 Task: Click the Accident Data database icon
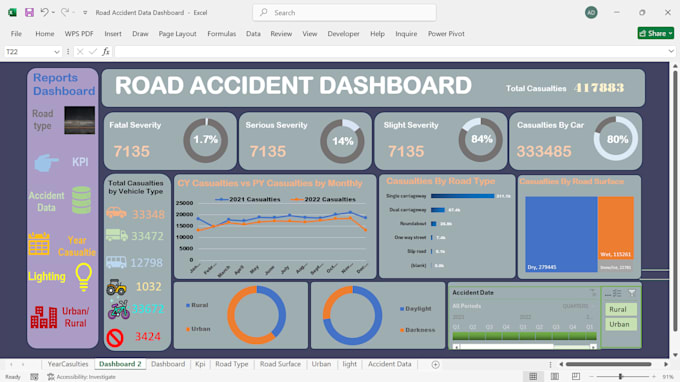tap(81, 200)
